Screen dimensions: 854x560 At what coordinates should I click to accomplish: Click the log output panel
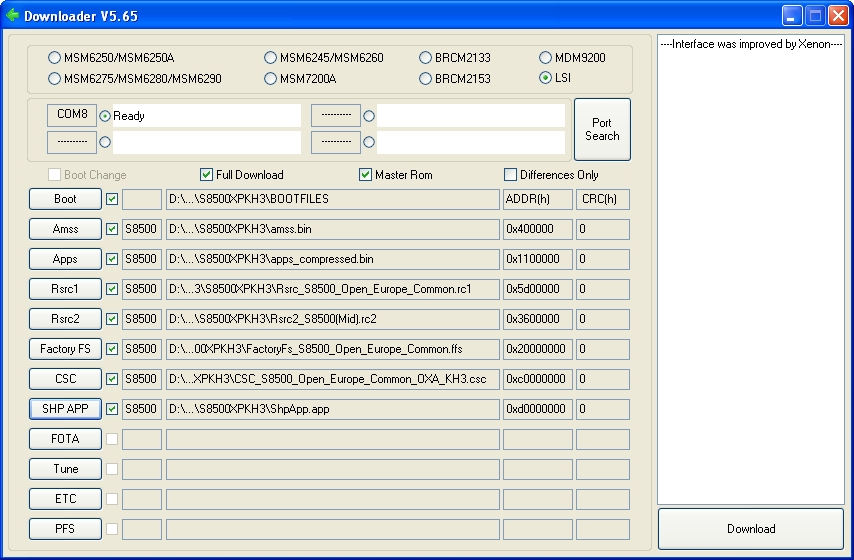click(751, 270)
